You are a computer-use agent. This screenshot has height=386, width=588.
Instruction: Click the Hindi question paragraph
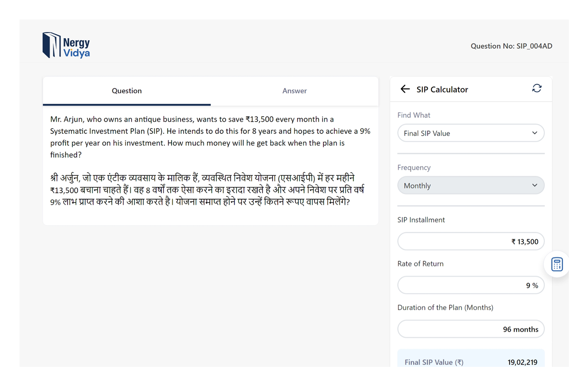[x=207, y=190]
